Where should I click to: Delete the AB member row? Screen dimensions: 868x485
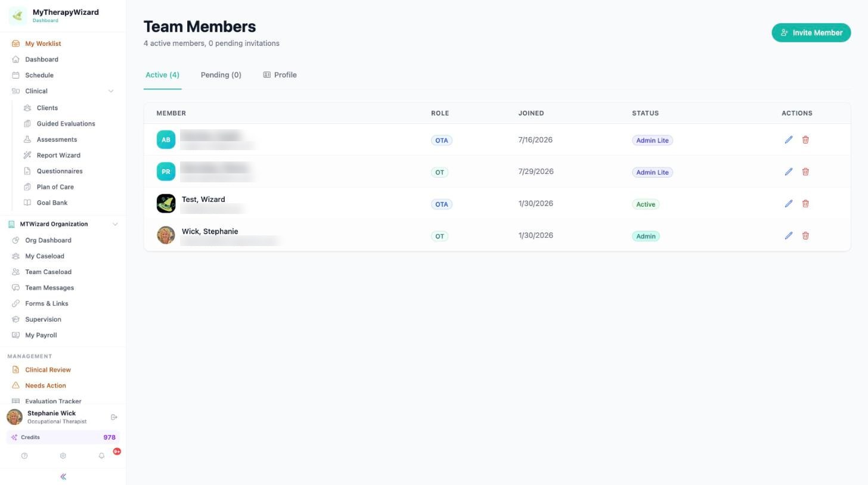(805, 139)
